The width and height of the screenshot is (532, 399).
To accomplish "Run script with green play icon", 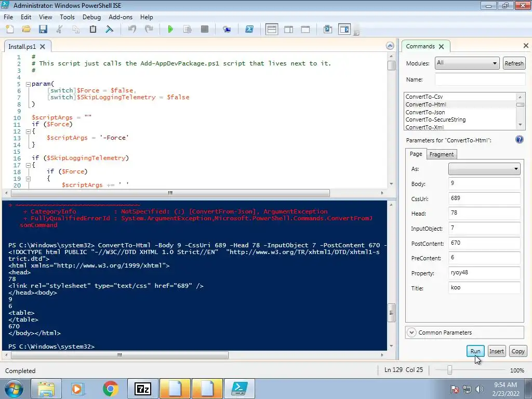I will [170, 29].
